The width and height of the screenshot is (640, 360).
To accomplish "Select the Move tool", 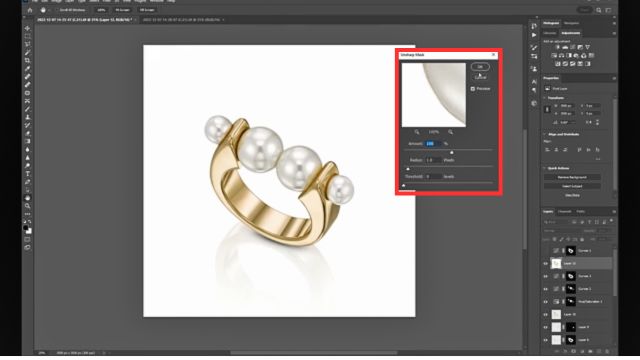I will 27,29.
